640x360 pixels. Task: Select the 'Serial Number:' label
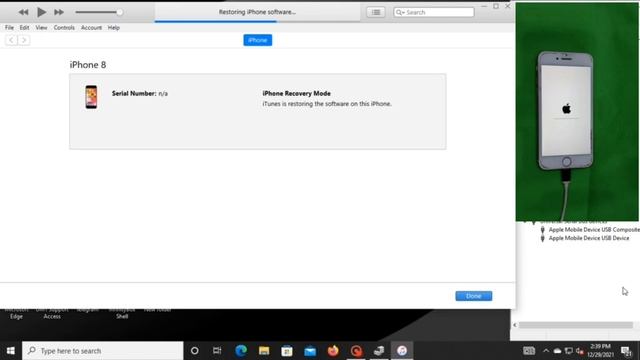[x=134, y=93]
